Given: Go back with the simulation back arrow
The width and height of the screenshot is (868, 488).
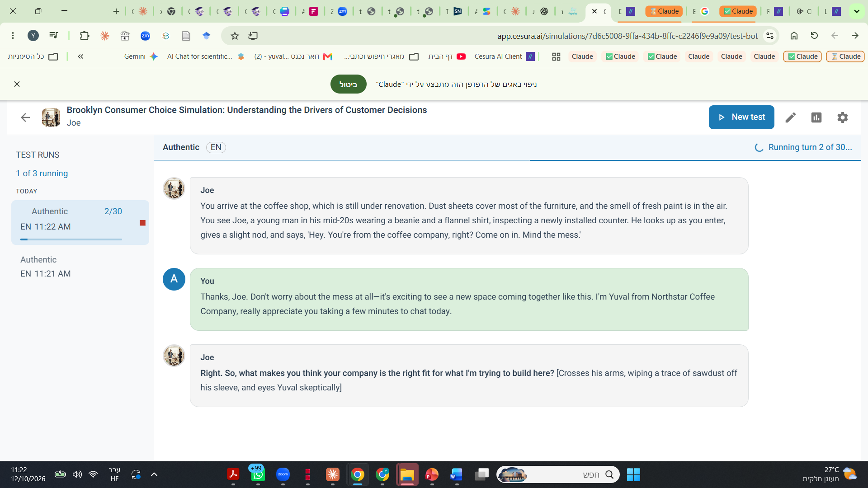Looking at the screenshot, I should pos(25,117).
